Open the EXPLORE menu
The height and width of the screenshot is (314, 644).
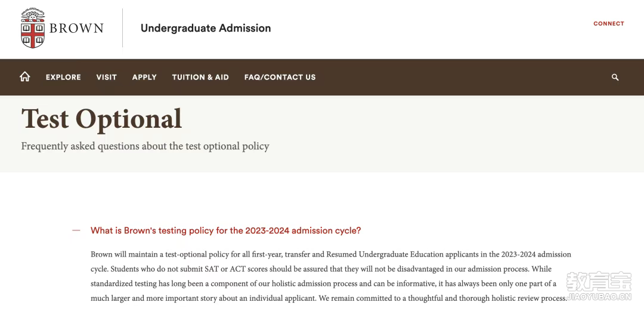tap(63, 77)
